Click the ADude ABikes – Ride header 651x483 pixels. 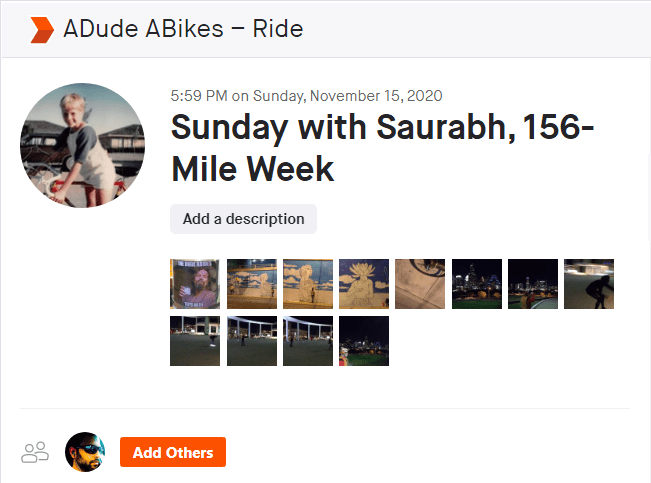[183, 29]
